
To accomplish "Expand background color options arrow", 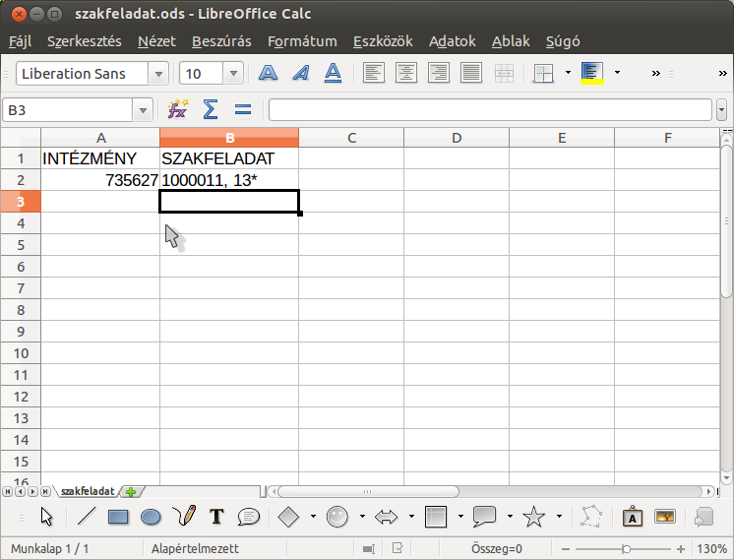I will click(x=617, y=73).
